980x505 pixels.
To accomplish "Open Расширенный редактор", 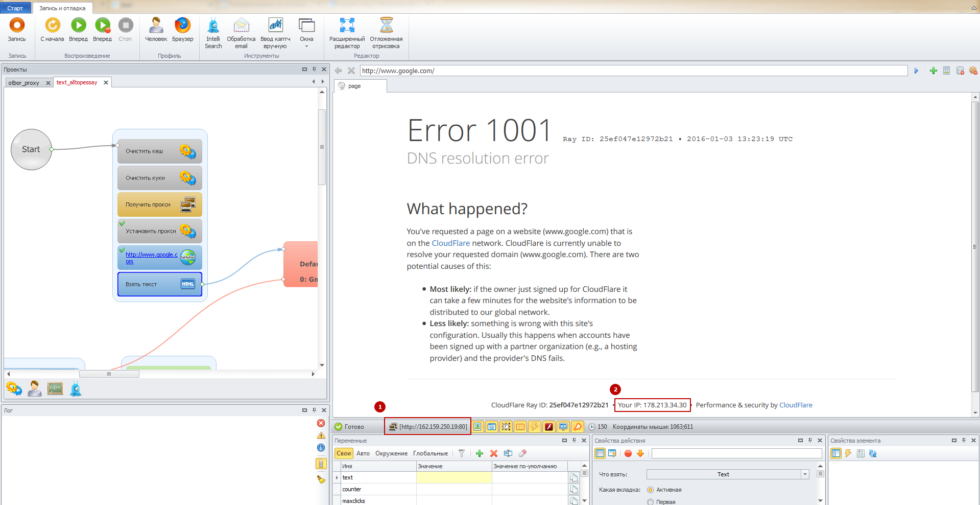I will tap(347, 33).
